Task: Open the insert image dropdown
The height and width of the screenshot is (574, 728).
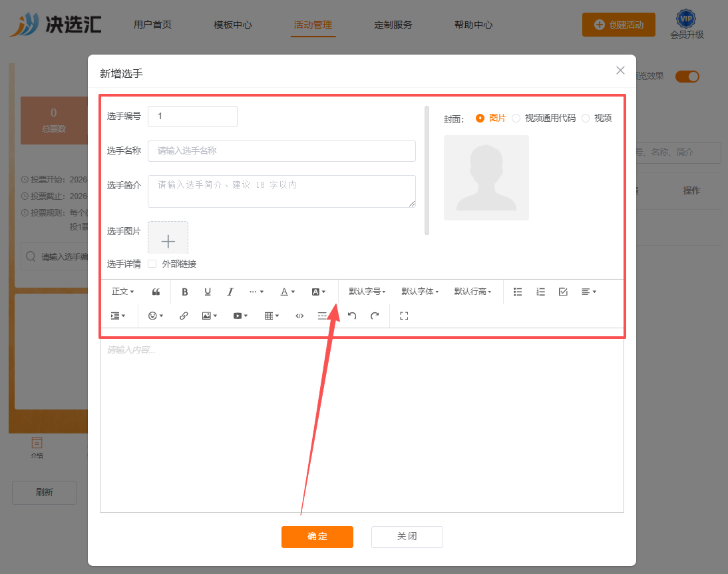Action: tap(210, 316)
